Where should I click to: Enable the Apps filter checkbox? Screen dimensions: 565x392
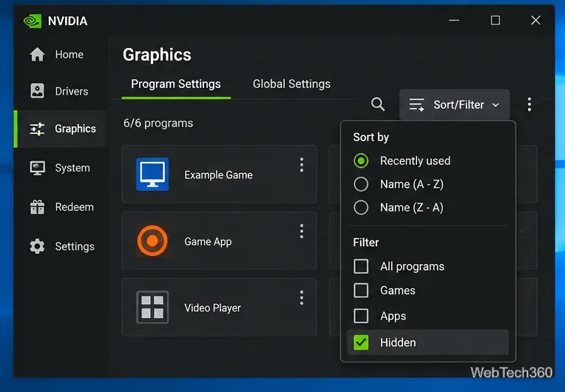tap(361, 316)
